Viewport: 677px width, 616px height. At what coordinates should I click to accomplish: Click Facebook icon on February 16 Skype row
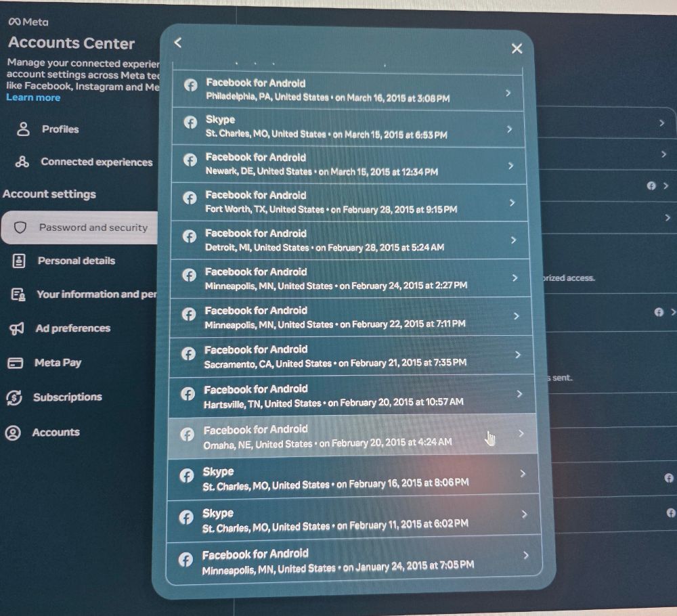pos(187,475)
